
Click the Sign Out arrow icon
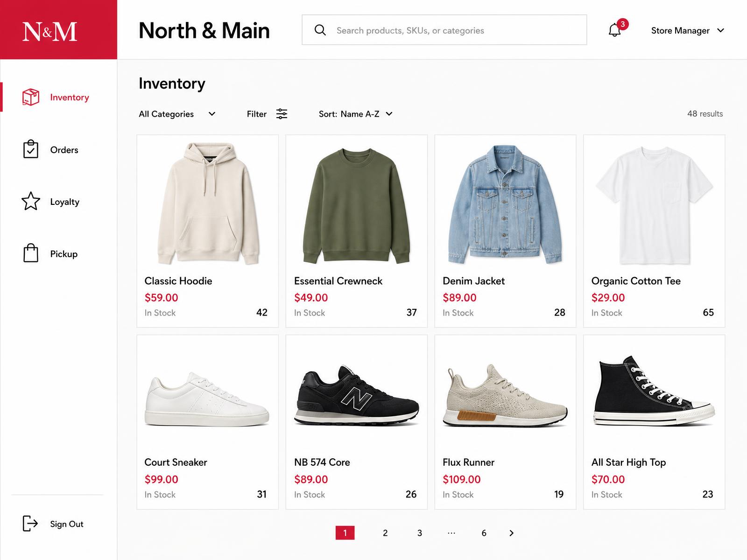(30, 524)
